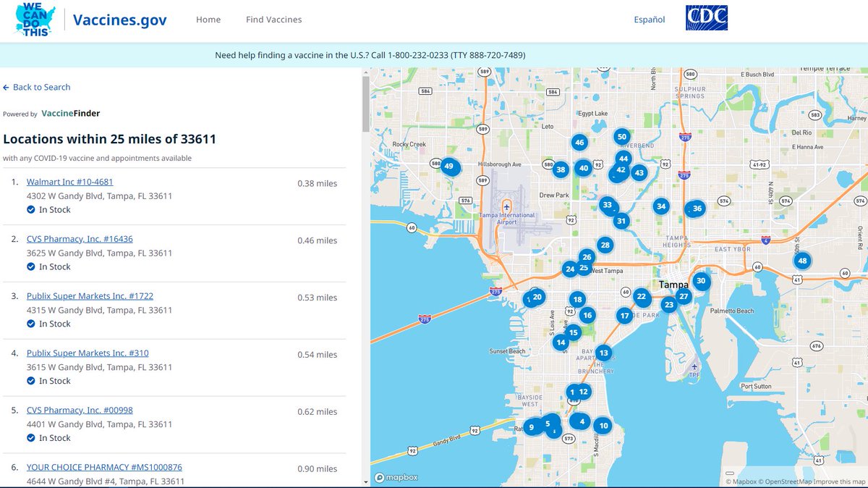Click the Tampa city label on map

pos(673,285)
